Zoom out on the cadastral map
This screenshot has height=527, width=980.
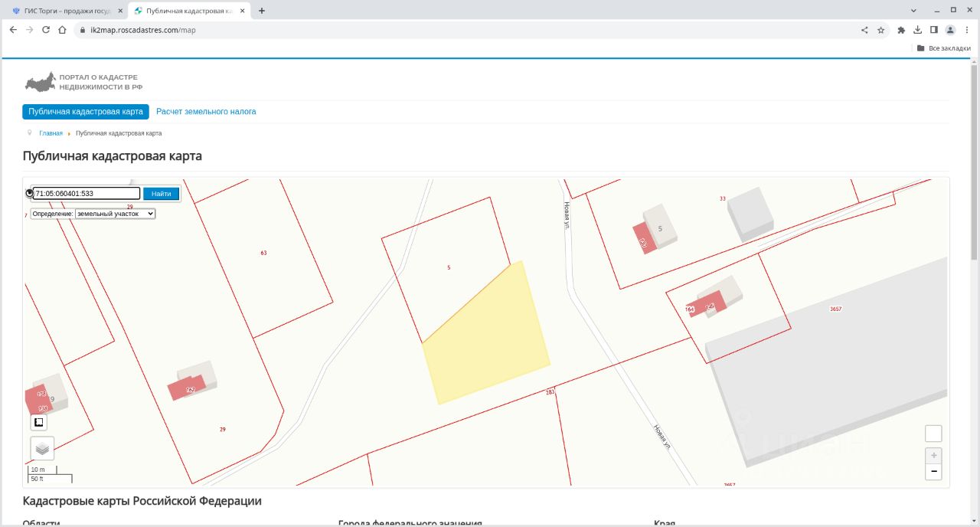[x=933, y=472]
